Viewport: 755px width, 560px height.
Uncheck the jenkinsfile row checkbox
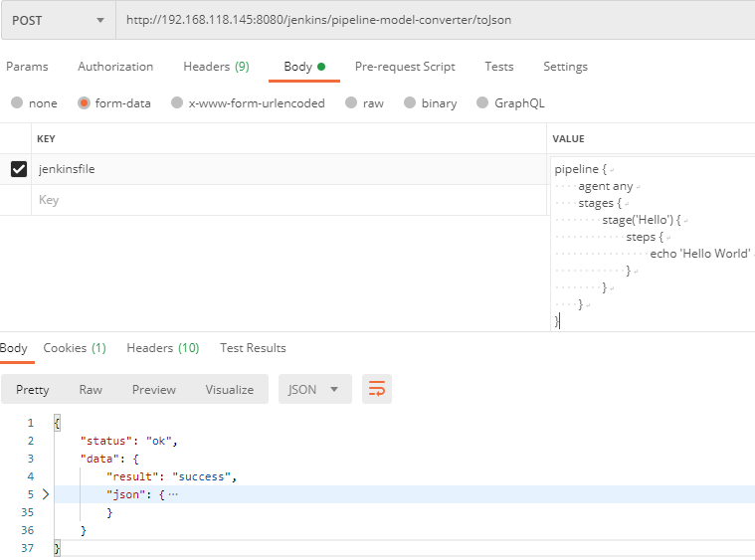click(19, 169)
